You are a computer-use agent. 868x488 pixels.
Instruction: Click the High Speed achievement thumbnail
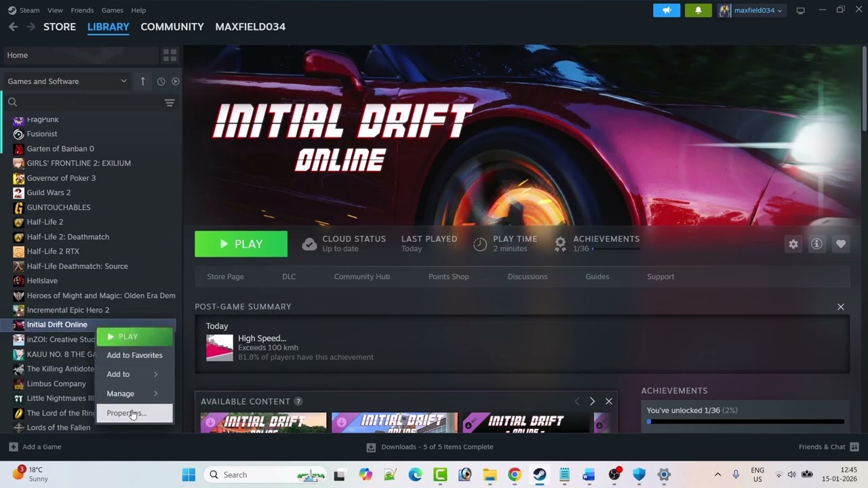[220, 348]
